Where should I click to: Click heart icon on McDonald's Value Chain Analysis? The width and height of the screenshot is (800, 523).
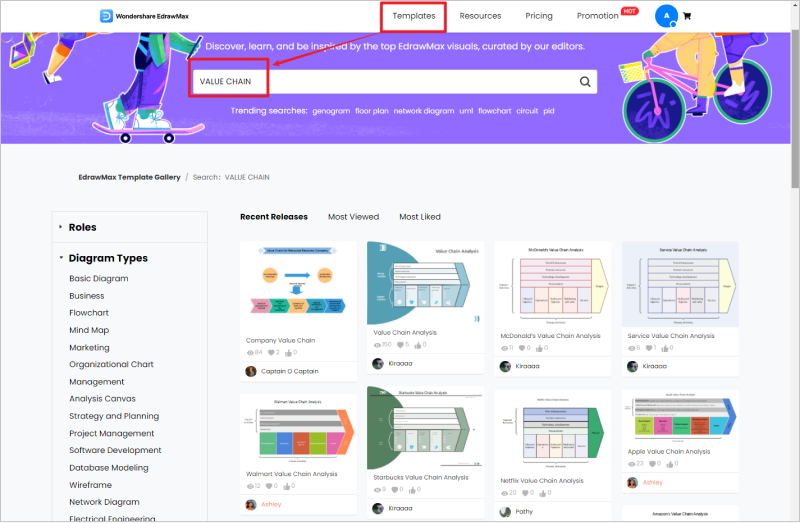pos(522,348)
